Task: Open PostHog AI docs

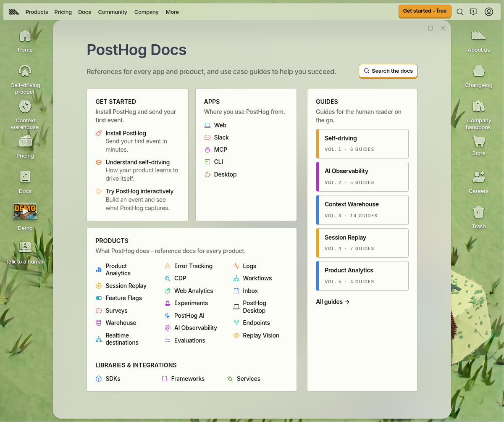Action: click(184, 316)
